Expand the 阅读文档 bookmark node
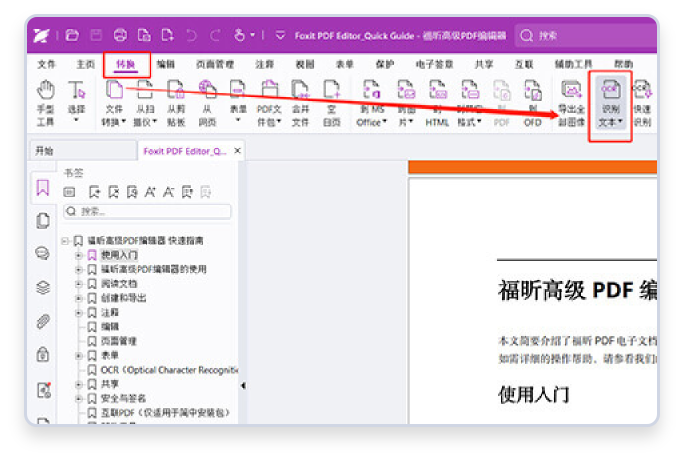This screenshot has height=461, width=684. pos(79,284)
